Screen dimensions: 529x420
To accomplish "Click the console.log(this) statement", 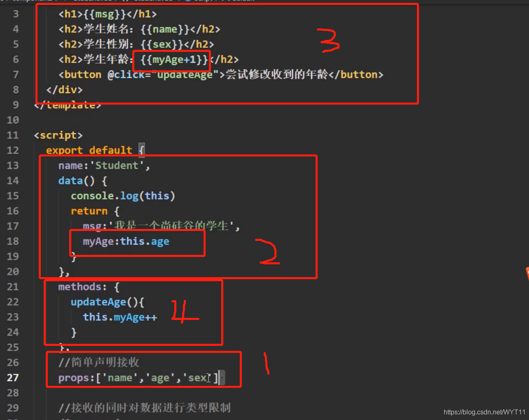I will coord(123,196).
